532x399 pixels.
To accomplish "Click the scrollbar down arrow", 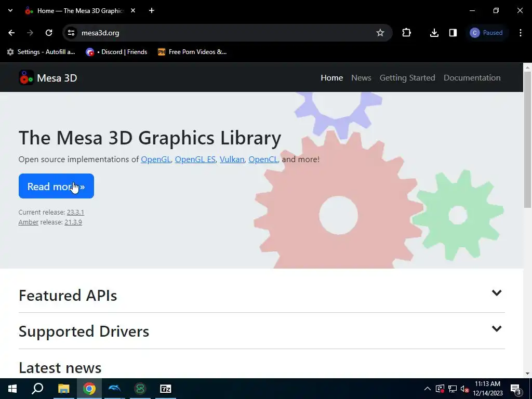I will 528,374.
